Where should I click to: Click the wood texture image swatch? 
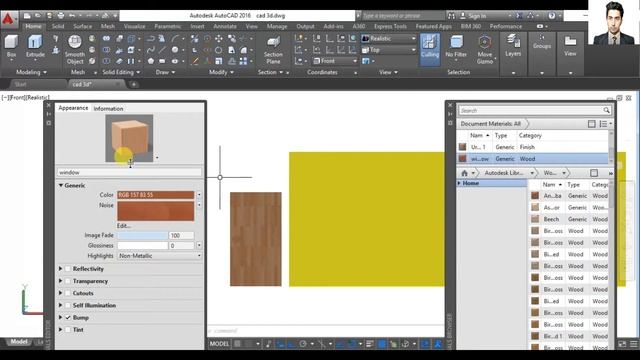156,211
